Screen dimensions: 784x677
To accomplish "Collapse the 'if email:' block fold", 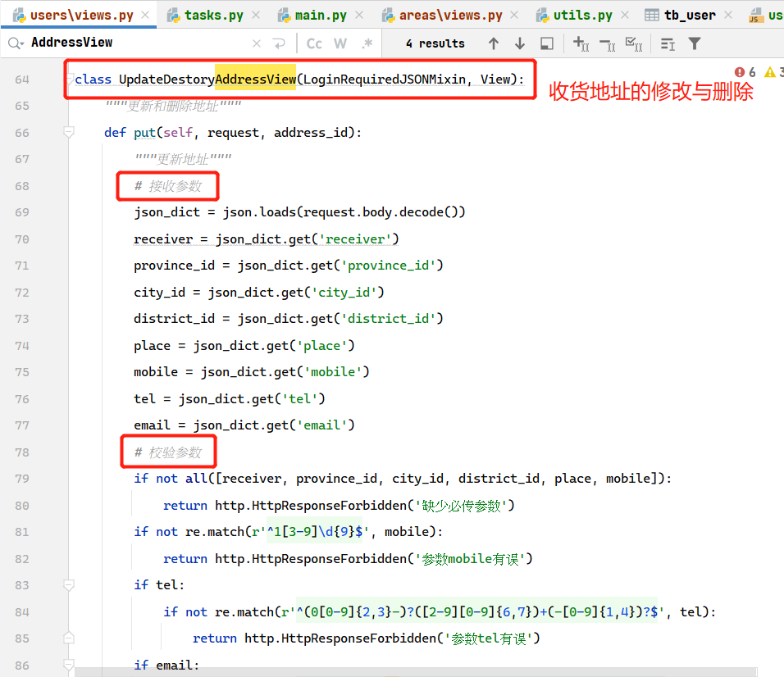I will (69, 665).
